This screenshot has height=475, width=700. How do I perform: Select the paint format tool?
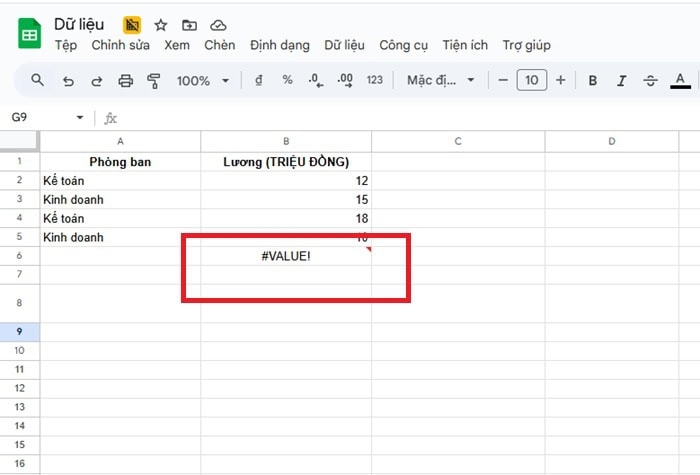[154, 81]
